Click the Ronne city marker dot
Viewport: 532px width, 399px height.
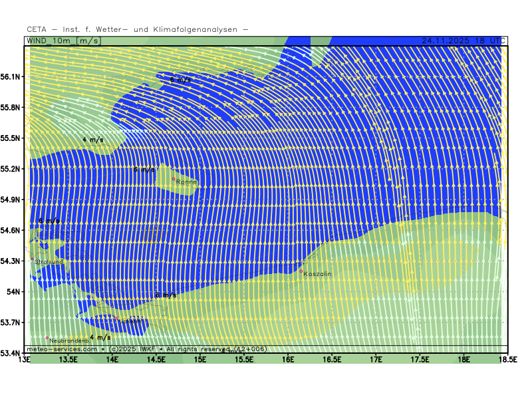pyautogui.click(x=174, y=179)
